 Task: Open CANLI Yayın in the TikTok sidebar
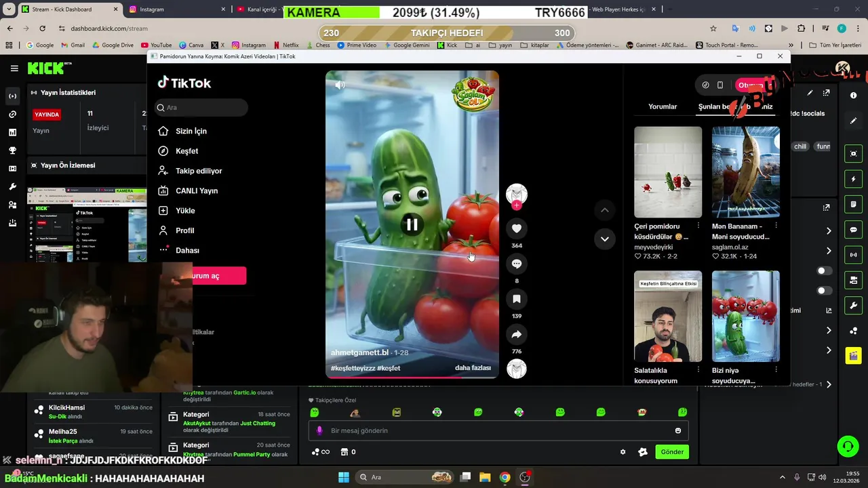188,191
